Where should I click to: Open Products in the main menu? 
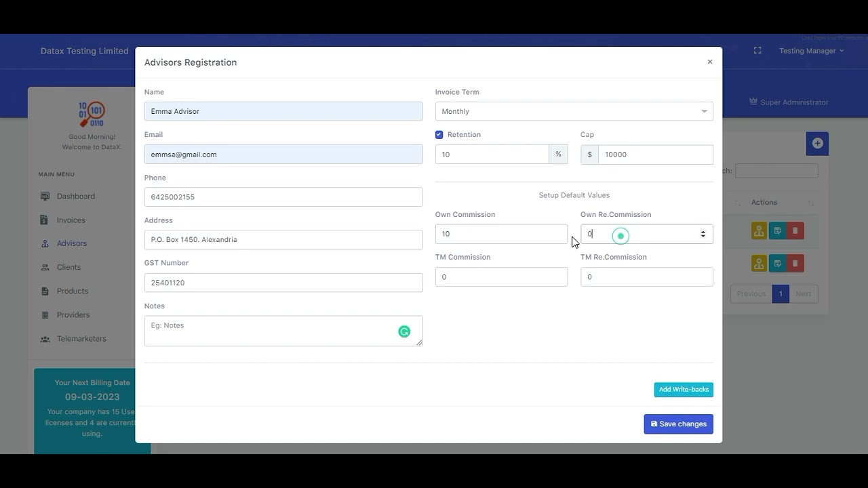(x=73, y=291)
